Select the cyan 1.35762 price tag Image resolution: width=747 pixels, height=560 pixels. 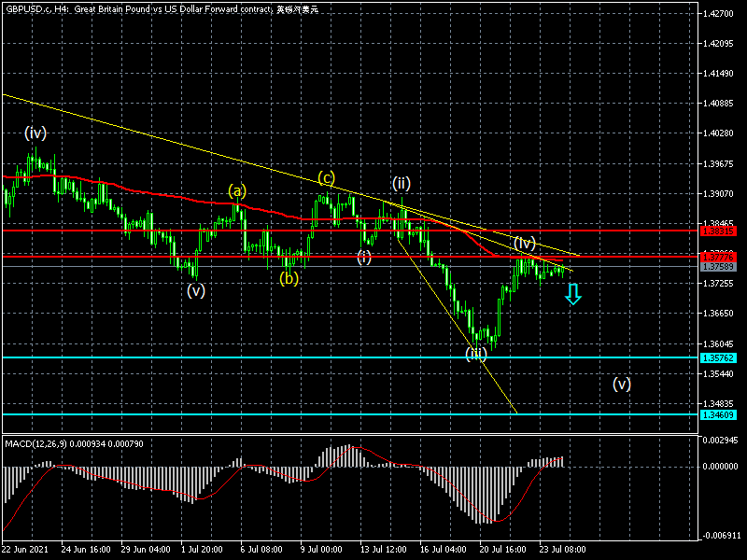717,357
